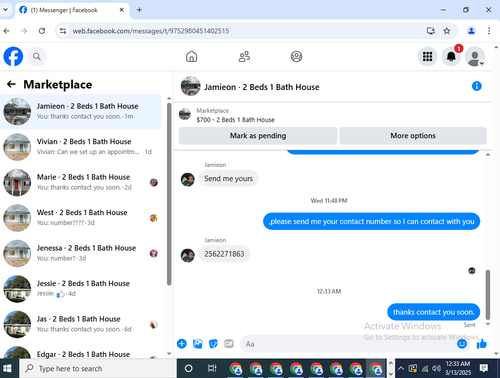This screenshot has width=500, height=378.
Task: Click the browser back button
Action: [x=7, y=31]
